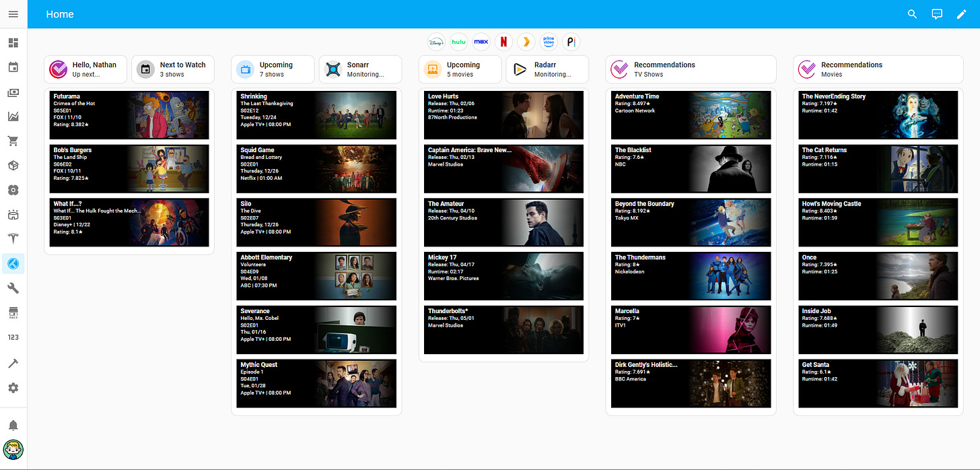Click the Hello, Nathan card
Screen dimensions: 980x470
pos(85,69)
